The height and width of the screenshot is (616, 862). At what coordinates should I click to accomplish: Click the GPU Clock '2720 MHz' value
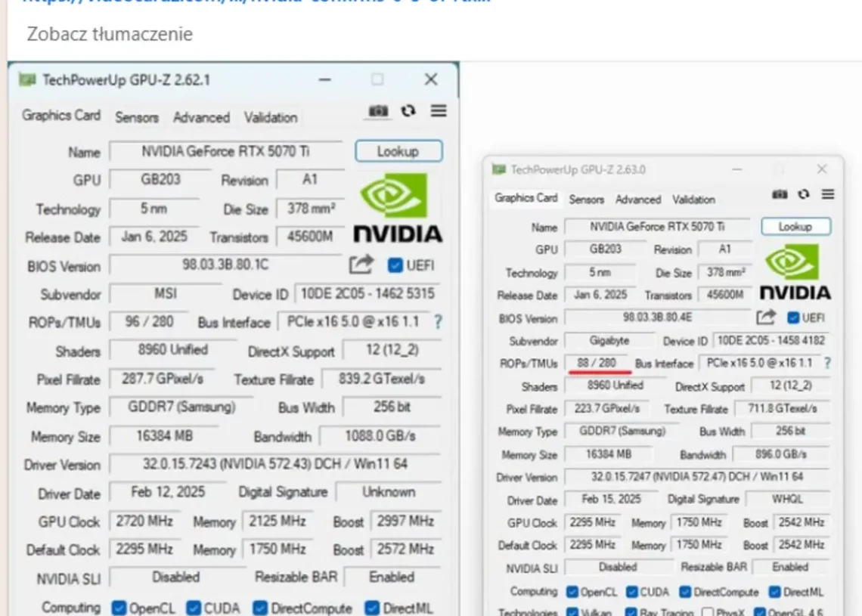[x=144, y=521]
